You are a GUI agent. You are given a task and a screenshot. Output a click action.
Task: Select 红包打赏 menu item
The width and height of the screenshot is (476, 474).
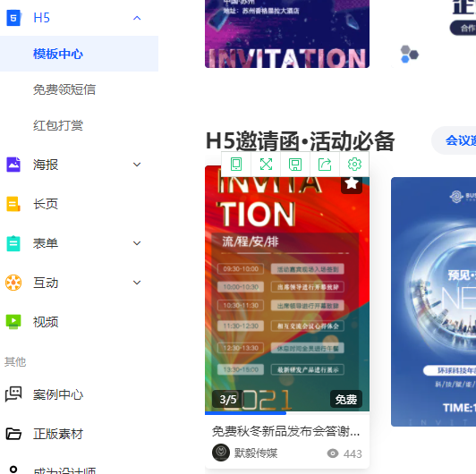point(58,125)
